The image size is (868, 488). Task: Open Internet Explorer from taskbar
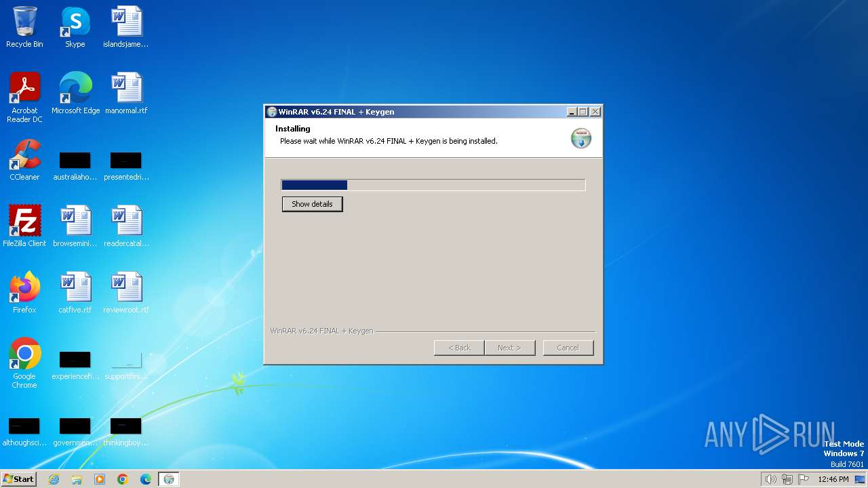tap(54, 479)
